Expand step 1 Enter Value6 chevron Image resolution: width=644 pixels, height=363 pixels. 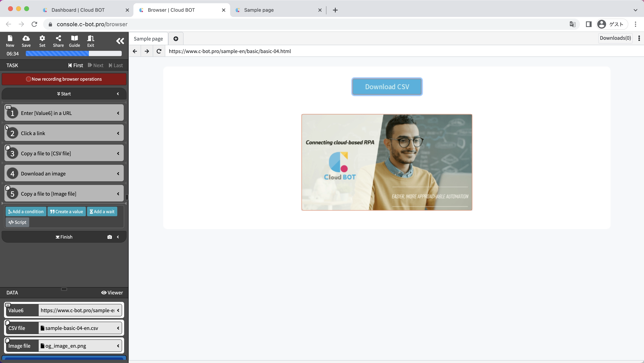(x=118, y=113)
